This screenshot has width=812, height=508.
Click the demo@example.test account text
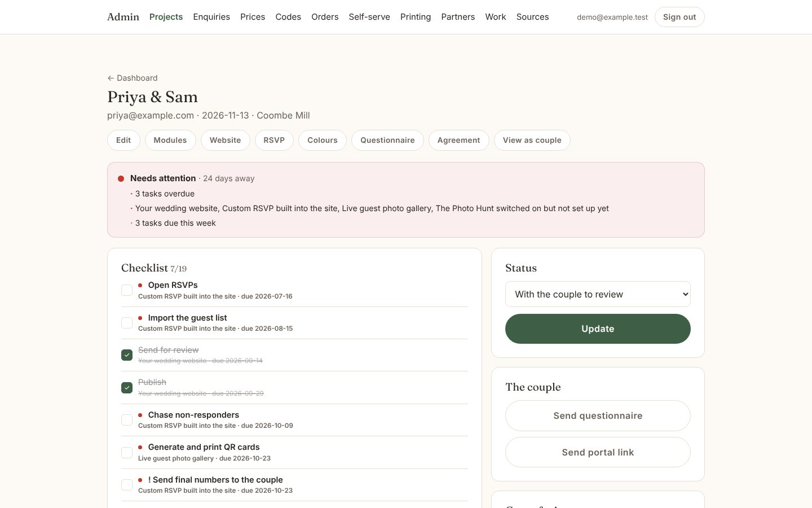tap(612, 17)
